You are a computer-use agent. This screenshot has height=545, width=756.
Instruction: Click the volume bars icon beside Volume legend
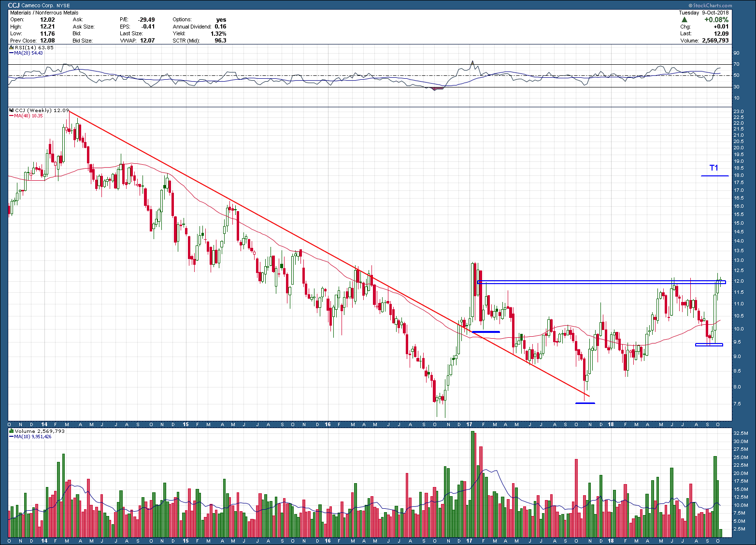12,431
